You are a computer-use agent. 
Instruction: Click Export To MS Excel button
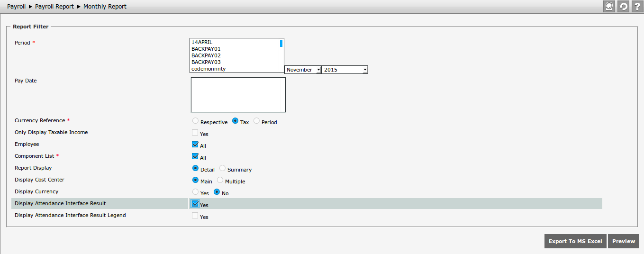[x=575, y=241]
